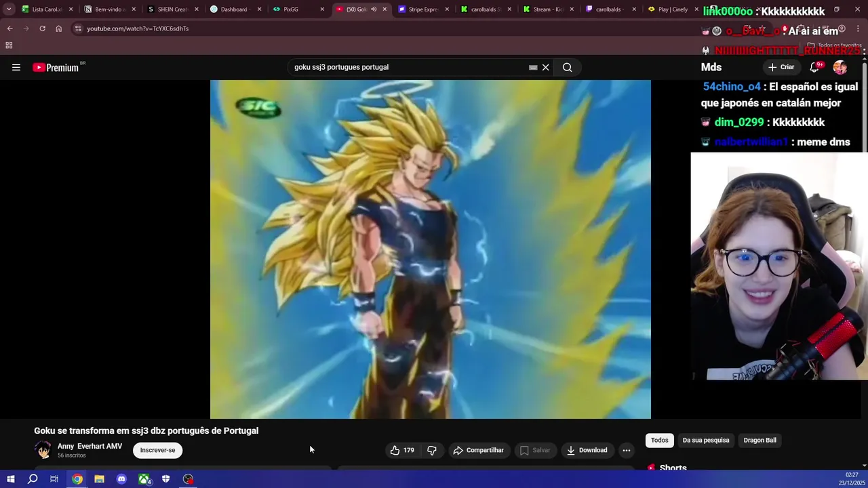Close the active YouTube tab

pyautogui.click(x=384, y=9)
